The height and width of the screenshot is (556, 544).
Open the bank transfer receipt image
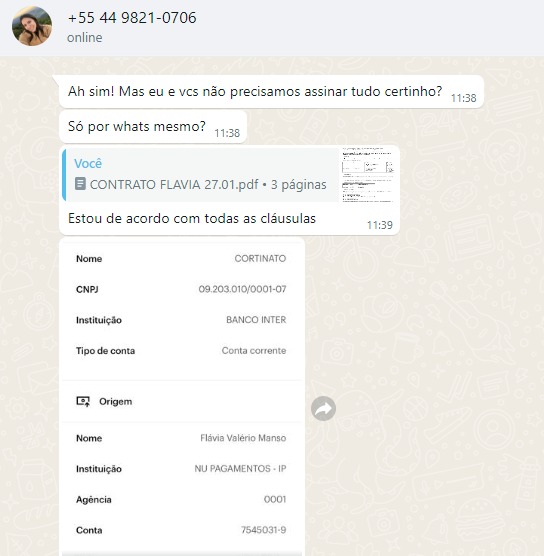pyautogui.click(x=182, y=397)
